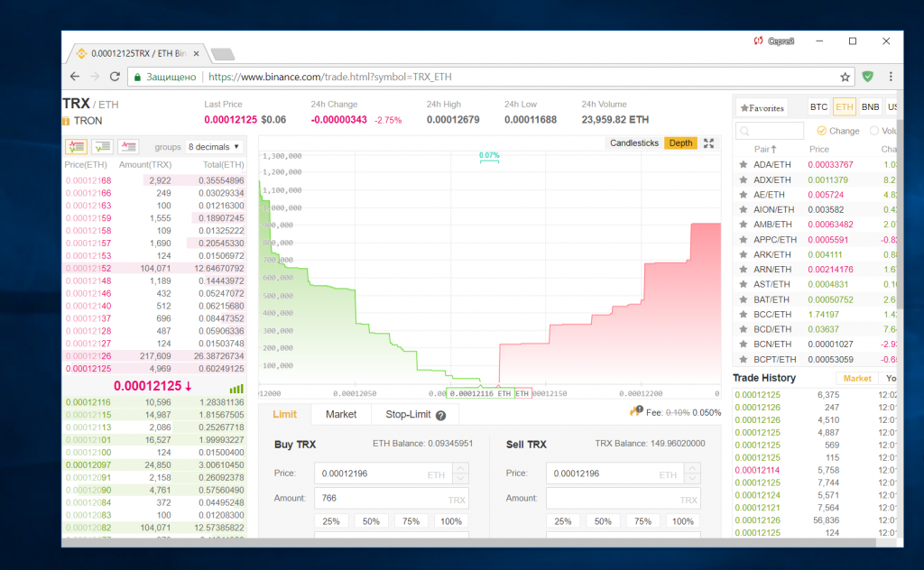
Task: Click the pair search box
Action: [770, 131]
